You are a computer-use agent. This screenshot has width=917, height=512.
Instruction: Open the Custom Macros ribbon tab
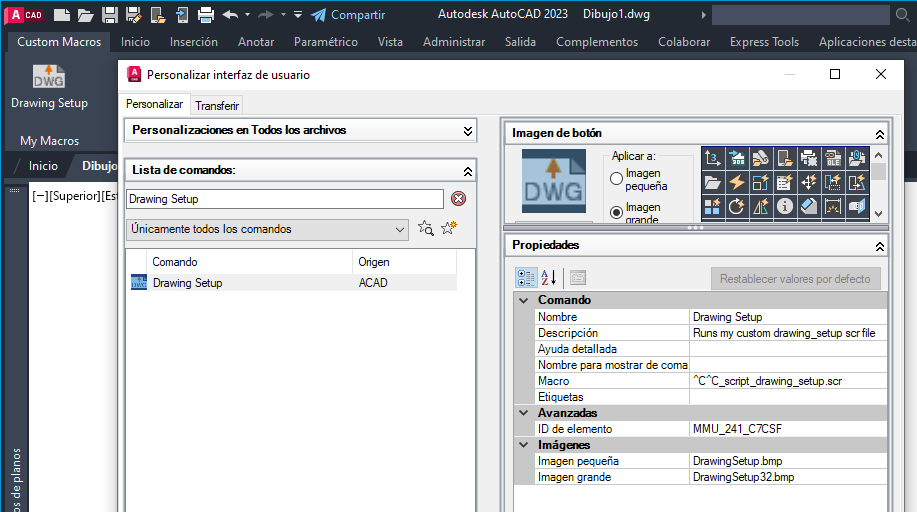coord(59,42)
